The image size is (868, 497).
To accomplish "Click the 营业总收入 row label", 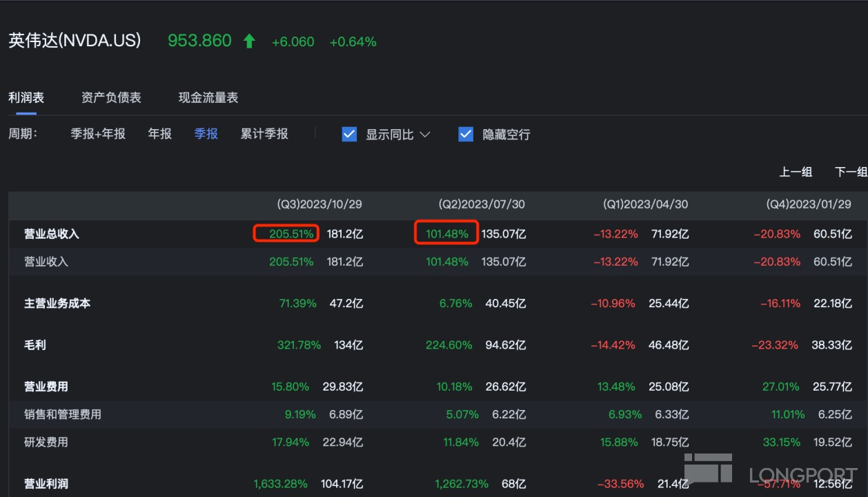I will pyautogui.click(x=52, y=234).
